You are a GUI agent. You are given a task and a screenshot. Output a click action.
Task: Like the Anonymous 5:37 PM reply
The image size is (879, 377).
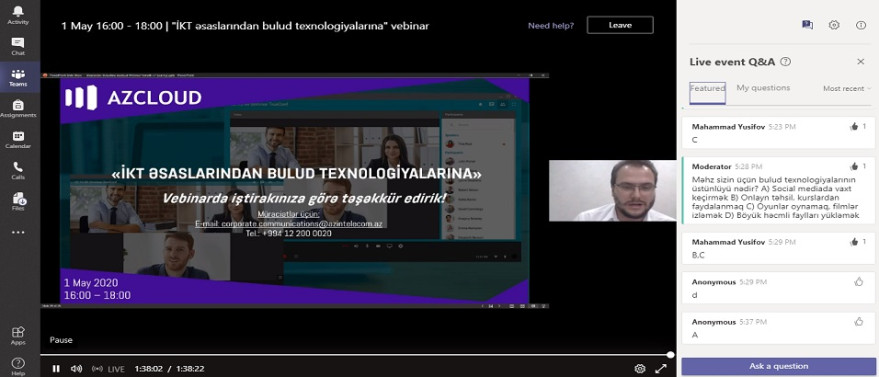click(x=858, y=322)
